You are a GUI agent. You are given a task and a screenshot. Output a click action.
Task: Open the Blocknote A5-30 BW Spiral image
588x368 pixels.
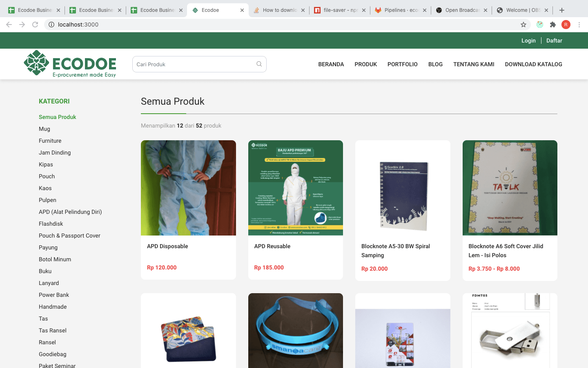tap(403, 188)
